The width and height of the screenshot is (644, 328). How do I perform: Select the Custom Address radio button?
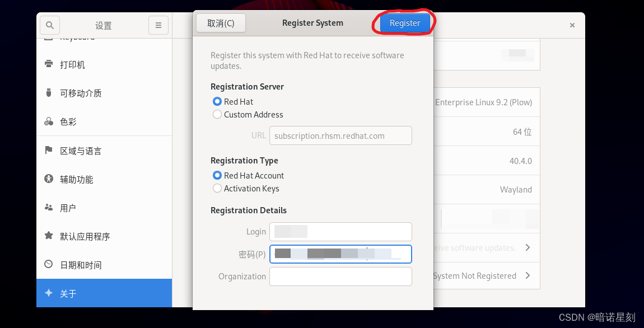point(217,114)
